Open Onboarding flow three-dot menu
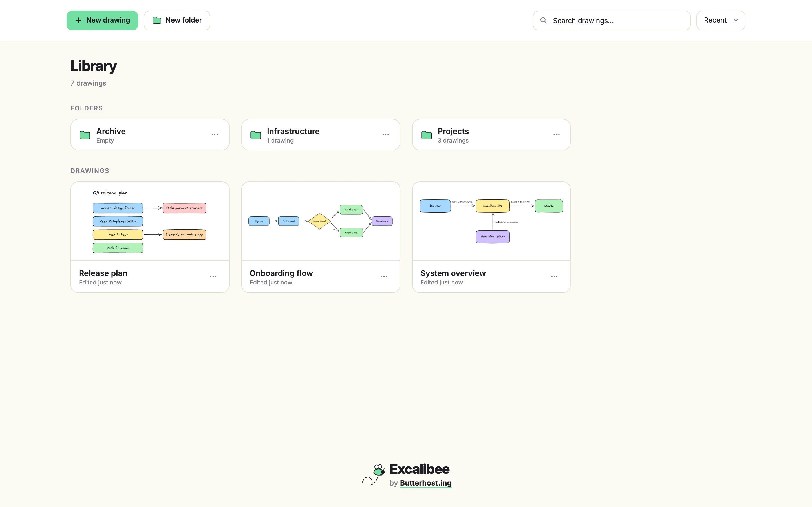The image size is (812, 507). (x=384, y=277)
